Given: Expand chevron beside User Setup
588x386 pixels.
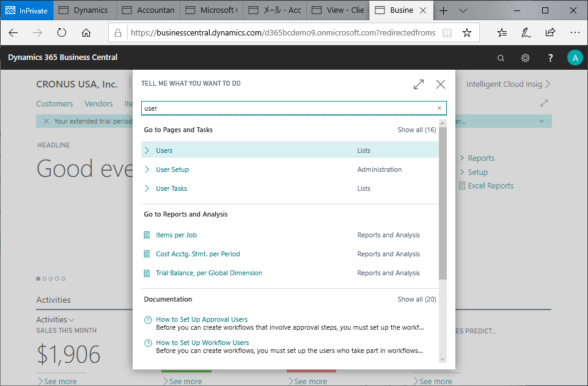Looking at the screenshot, I should click(x=147, y=169).
